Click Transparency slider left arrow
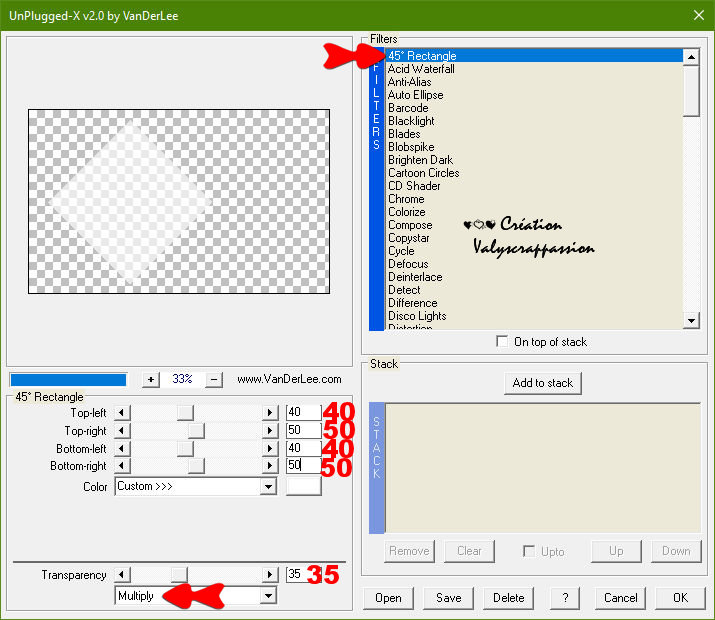 coord(121,575)
